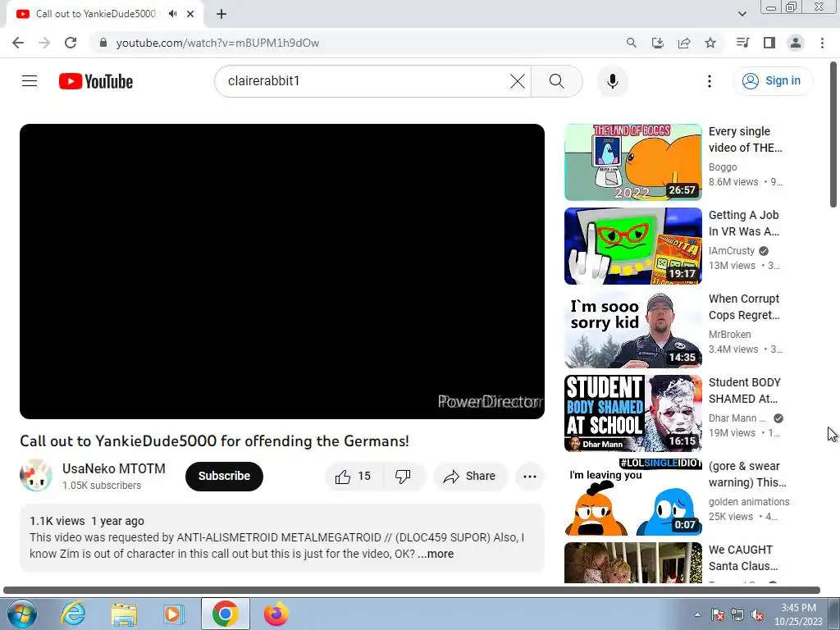Show hidden tray icons arrow
Viewport: 840px width, 630px height.
coord(697,614)
